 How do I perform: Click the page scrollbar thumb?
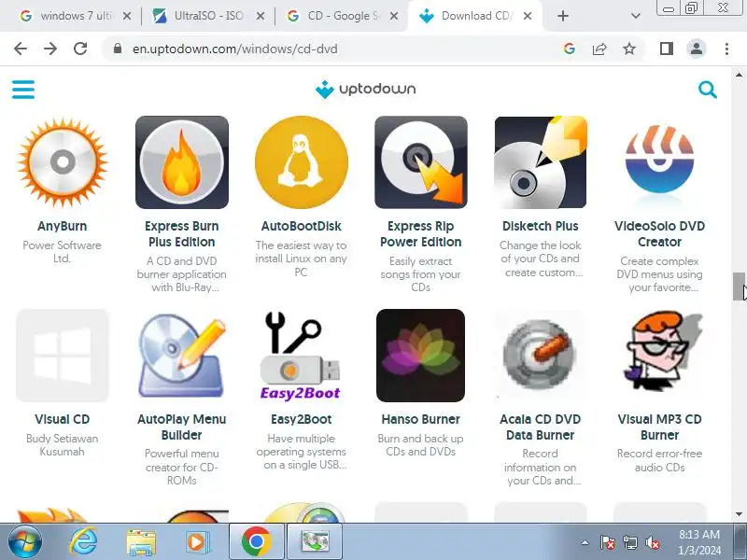(x=739, y=287)
